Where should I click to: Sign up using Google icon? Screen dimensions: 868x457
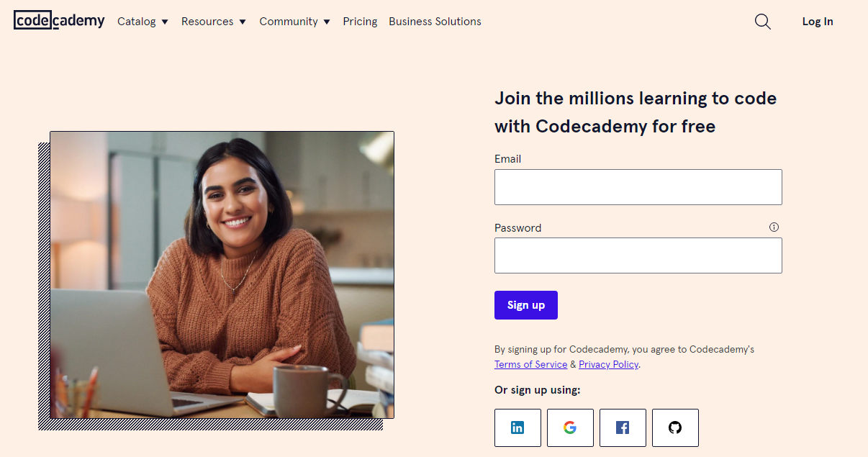click(570, 427)
